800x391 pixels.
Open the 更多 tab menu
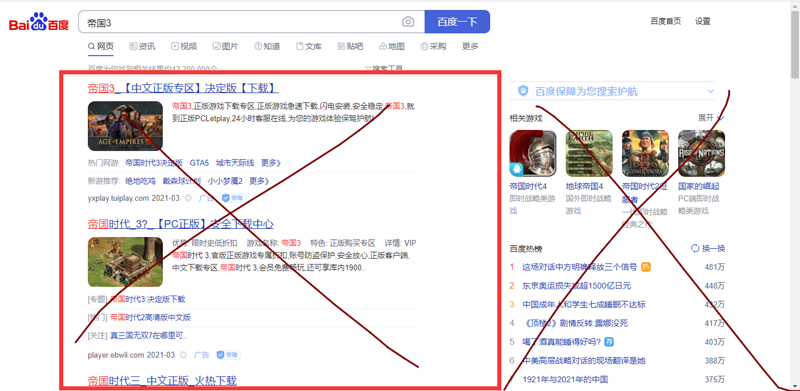point(470,46)
